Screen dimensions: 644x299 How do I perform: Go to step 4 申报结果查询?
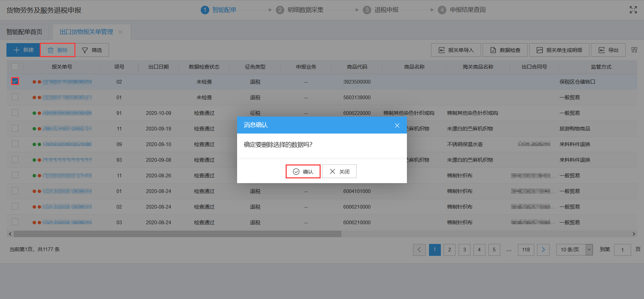462,10
